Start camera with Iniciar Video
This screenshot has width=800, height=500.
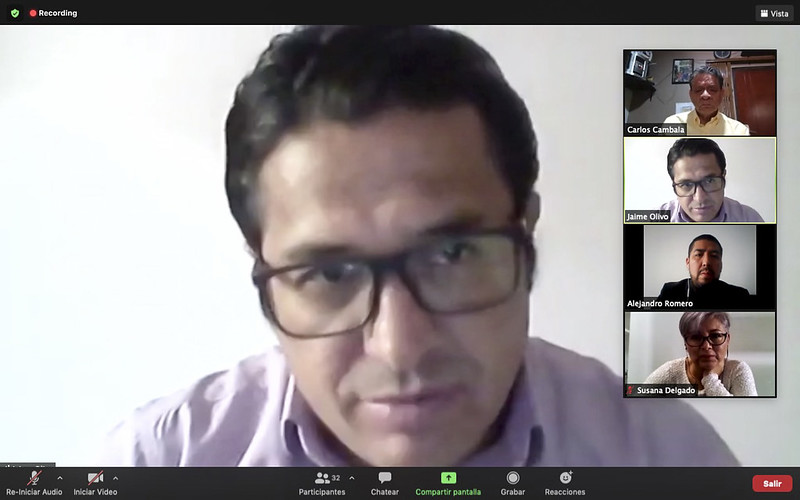point(95,483)
